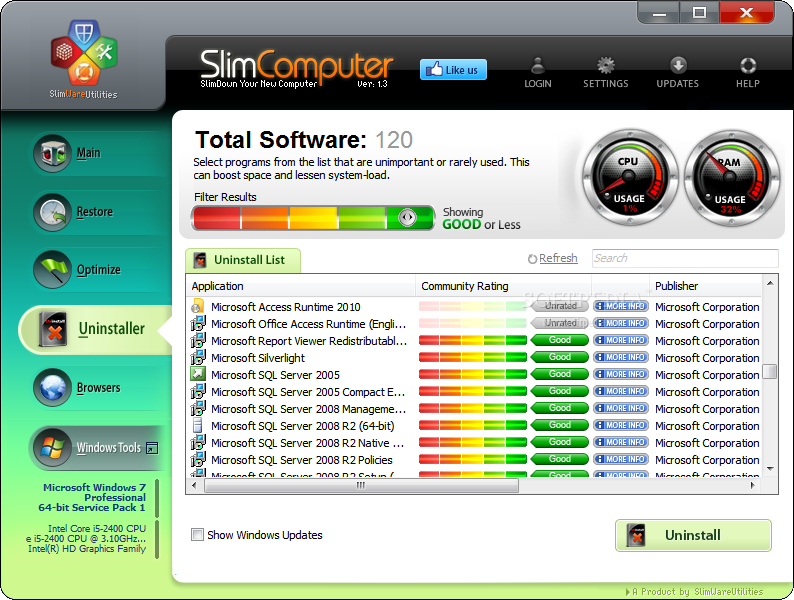This screenshot has width=794, height=600.
Task: Click the Optimize green flag icon
Action: tap(52, 270)
